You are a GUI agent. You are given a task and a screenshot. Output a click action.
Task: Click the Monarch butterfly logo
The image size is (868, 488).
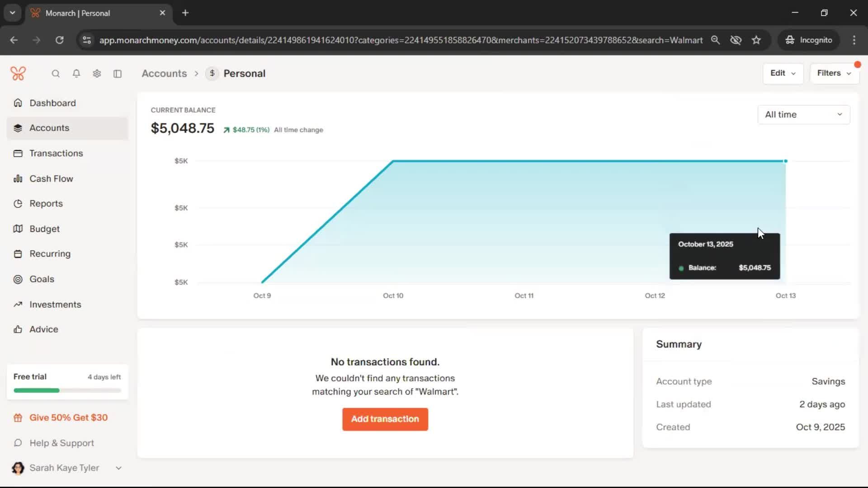[x=18, y=73]
